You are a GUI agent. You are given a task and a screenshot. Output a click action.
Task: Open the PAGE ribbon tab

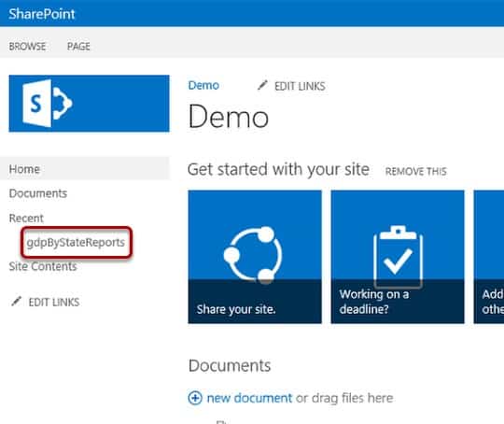coord(78,47)
